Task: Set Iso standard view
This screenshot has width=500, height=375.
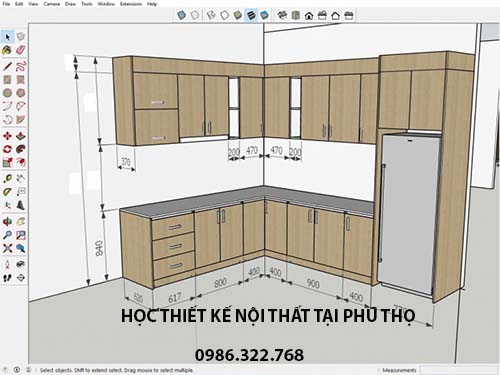Action: [x=282, y=15]
